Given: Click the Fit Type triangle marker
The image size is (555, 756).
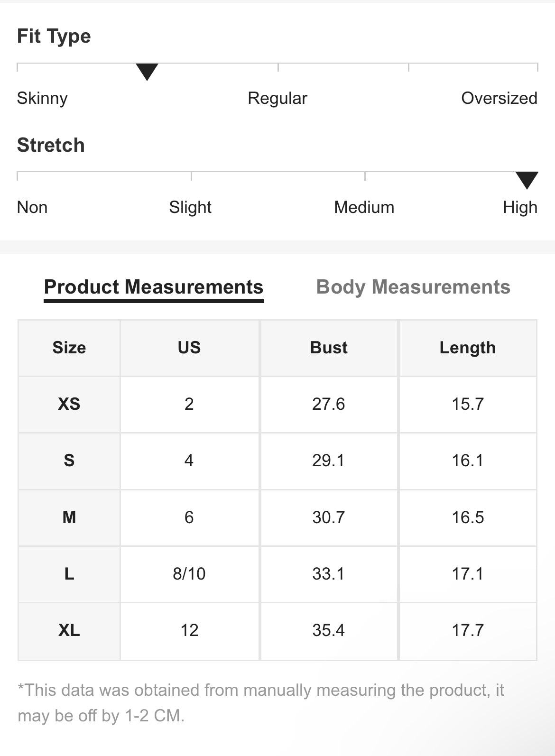Looking at the screenshot, I should (147, 71).
